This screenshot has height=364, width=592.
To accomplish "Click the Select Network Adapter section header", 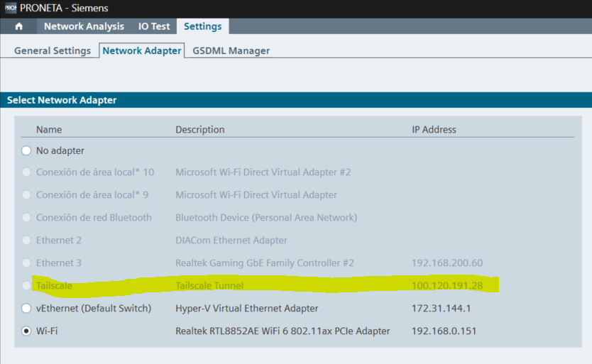I will point(296,100).
